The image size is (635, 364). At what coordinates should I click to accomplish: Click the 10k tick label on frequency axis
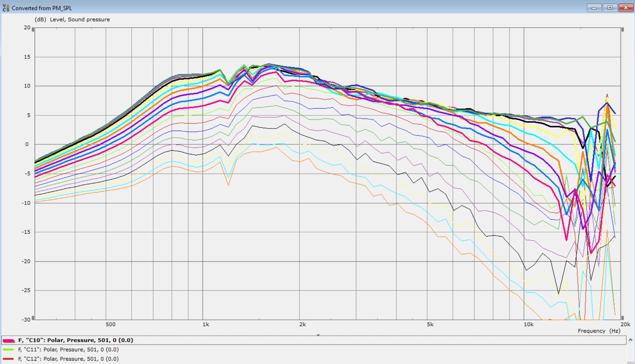tap(529, 325)
